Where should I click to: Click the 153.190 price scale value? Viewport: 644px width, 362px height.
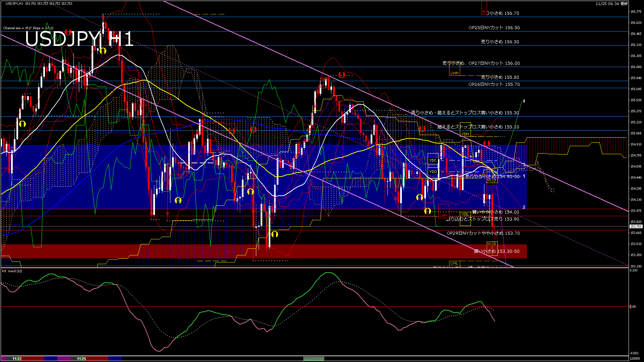tap(636, 266)
